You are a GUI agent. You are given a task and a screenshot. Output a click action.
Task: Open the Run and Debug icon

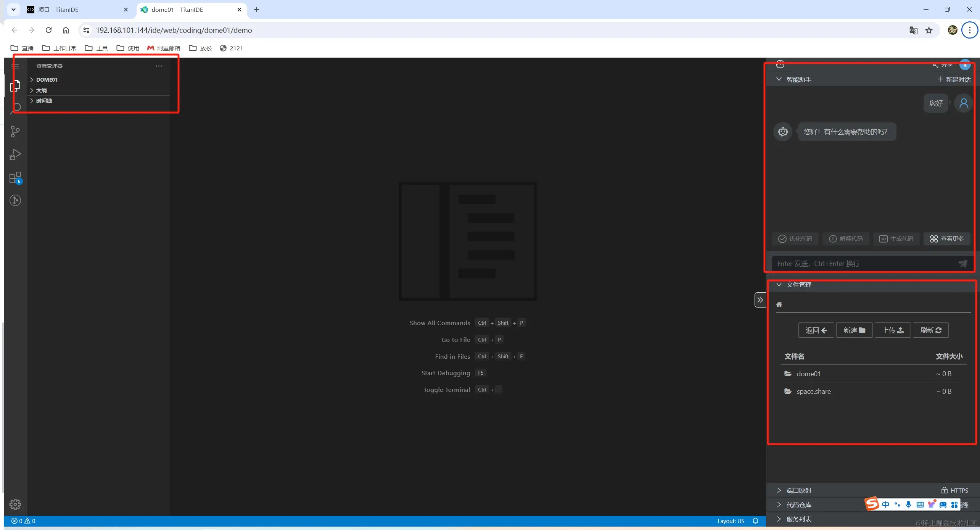(15, 155)
